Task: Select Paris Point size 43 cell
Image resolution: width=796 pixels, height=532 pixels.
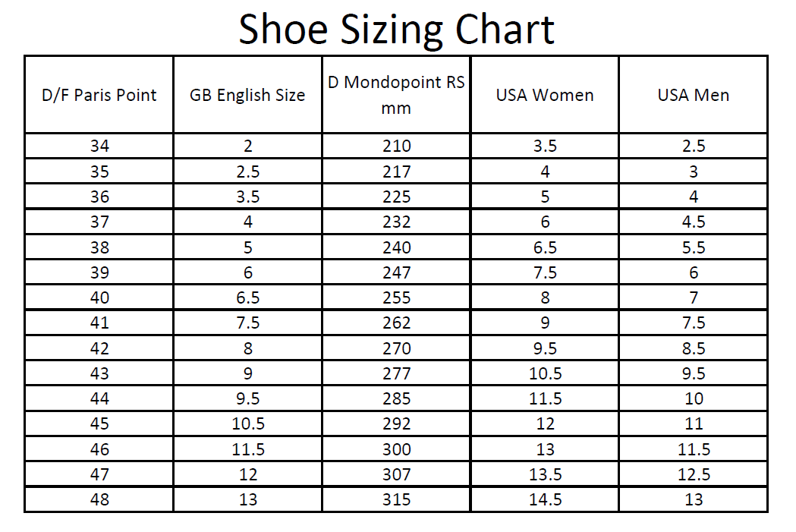Action: [99, 373]
